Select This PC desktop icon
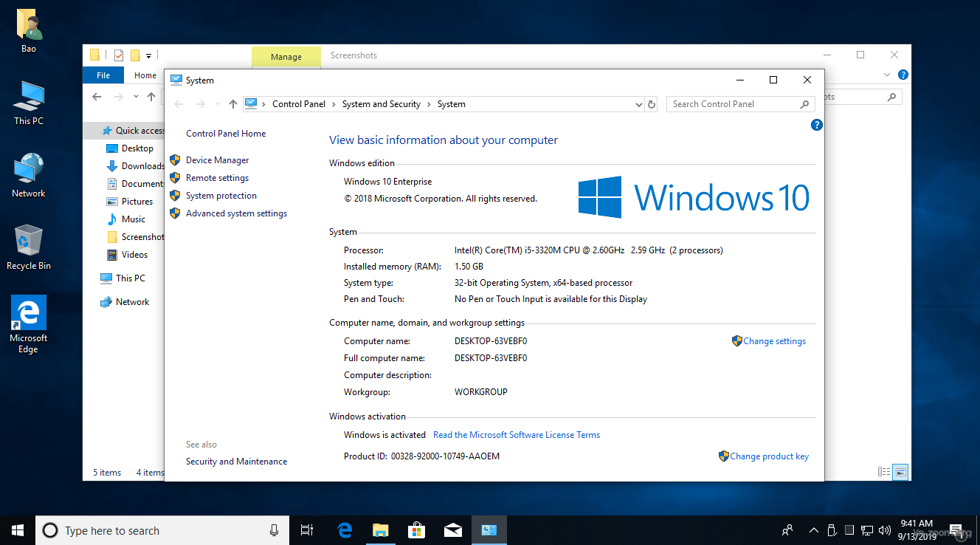980x545 pixels. click(x=29, y=103)
